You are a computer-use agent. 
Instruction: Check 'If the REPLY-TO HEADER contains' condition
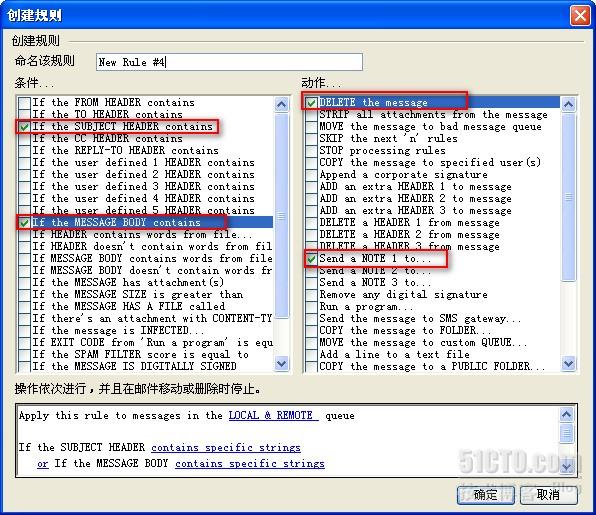click(25, 151)
